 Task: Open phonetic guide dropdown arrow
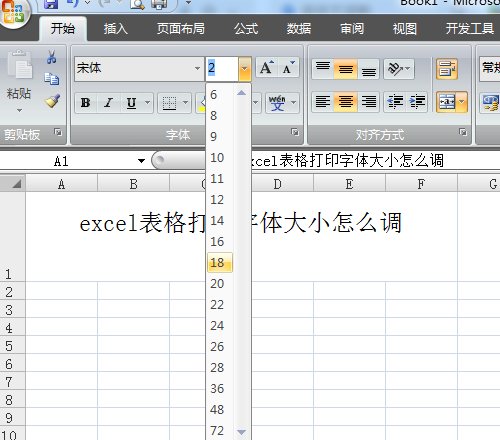[294, 103]
